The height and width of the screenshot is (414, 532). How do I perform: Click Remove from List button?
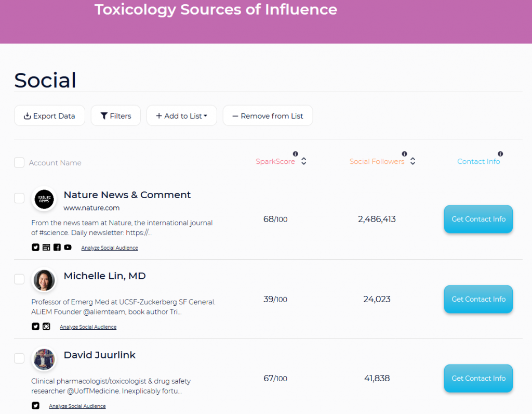coord(268,116)
